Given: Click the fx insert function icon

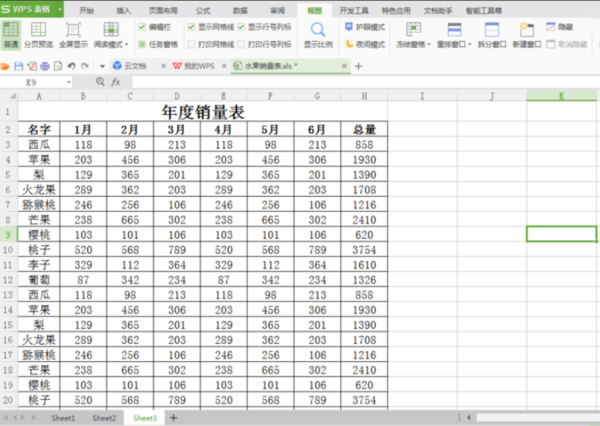Looking at the screenshot, I should point(116,82).
